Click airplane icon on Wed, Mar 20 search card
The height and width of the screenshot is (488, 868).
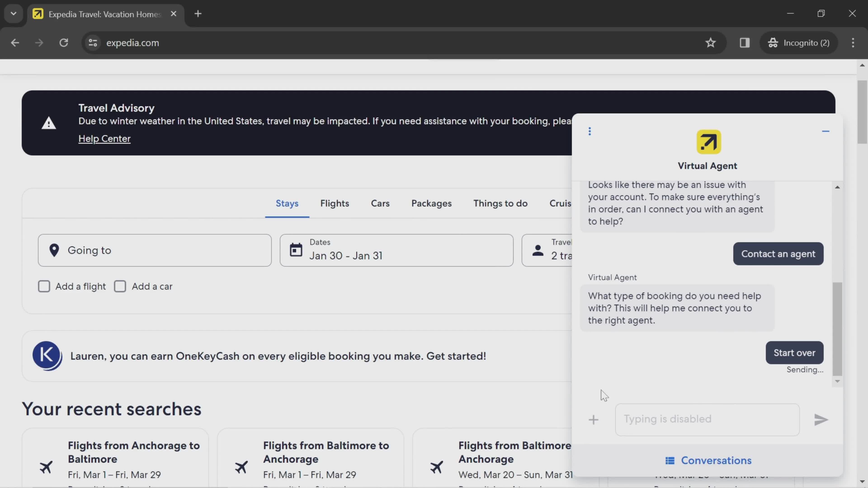436,467
